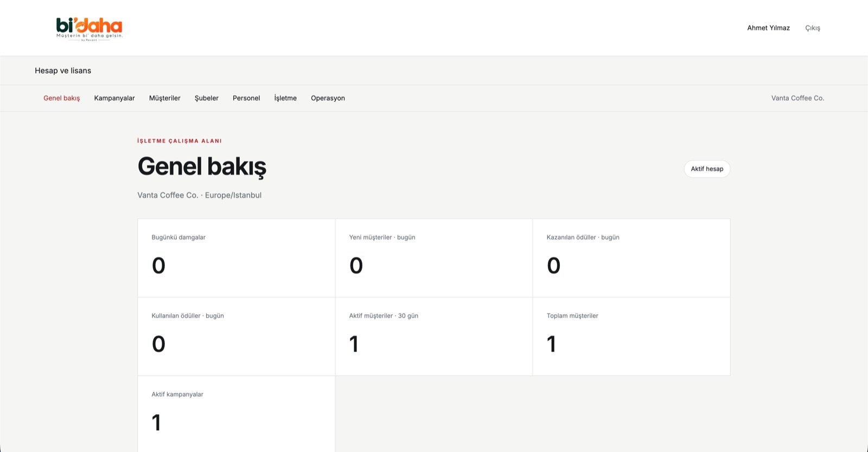Screen dimensions: 868x452
Task: Click the Vanta Coffee Co. · Europe/Istanbul subtitle
Action: [x=199, y=195]
